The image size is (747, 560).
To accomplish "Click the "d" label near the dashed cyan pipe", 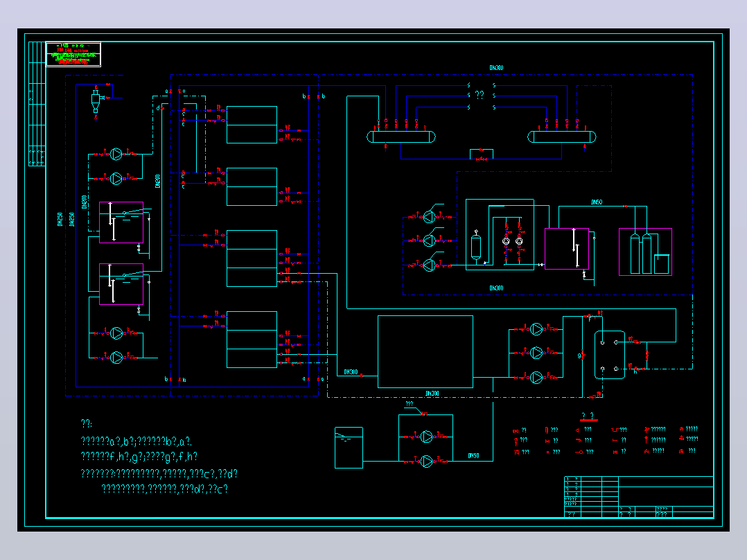I will click(x=158, y=108).
